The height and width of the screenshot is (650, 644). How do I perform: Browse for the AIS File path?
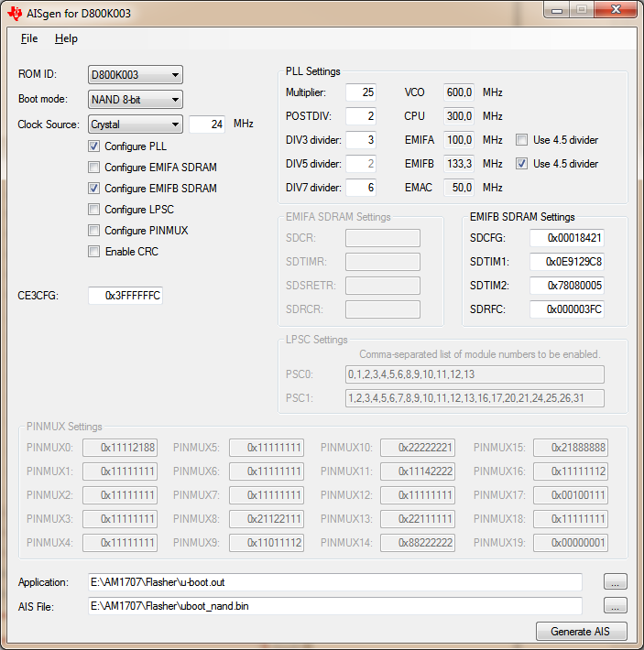616,605
